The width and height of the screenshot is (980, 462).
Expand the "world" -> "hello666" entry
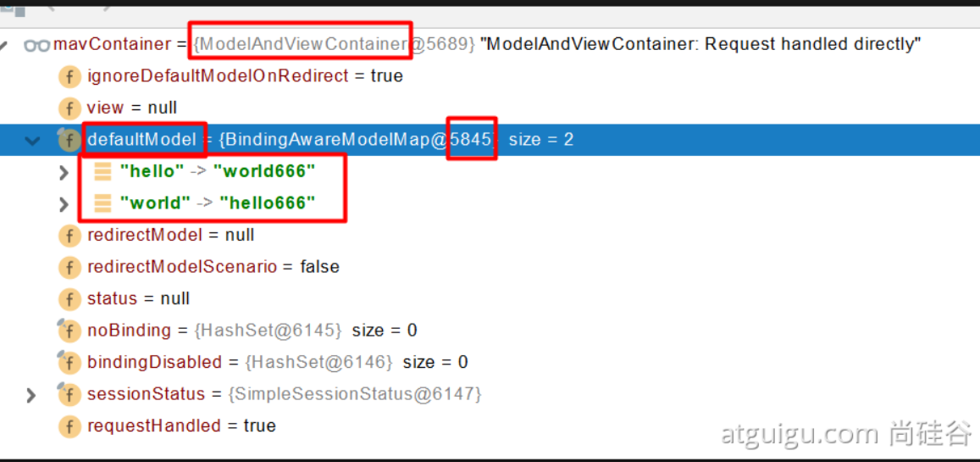click(x=64, y=203)
